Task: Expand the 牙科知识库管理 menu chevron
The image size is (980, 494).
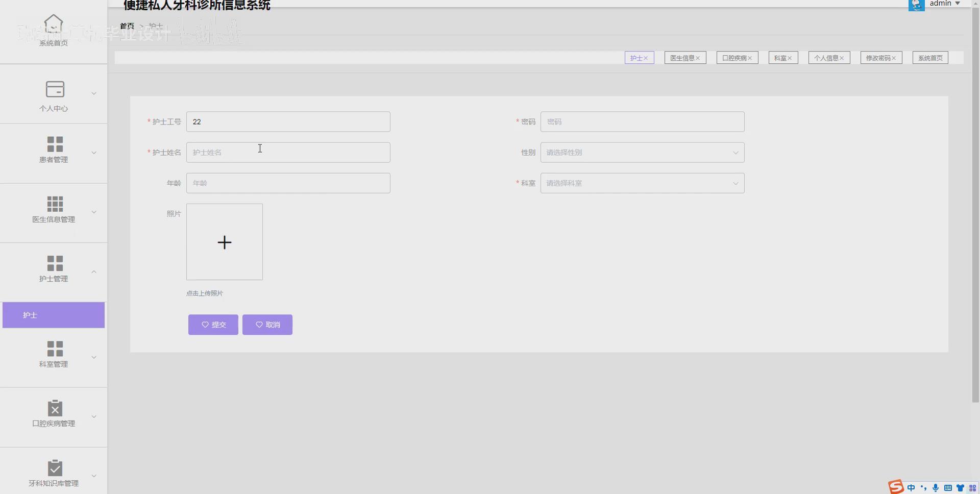Action: click(94, 476)
